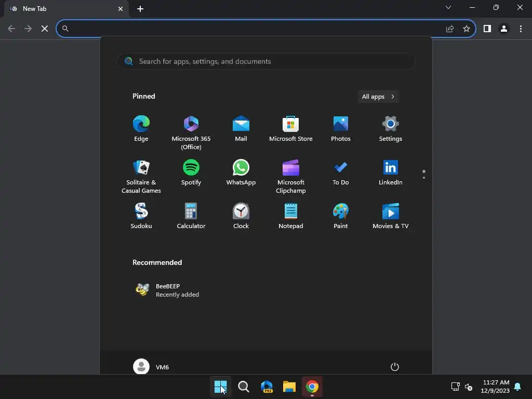The image size is (532, 399).
Task: Launch WhatsApp from pinned apps
Action: coord(241,172)
